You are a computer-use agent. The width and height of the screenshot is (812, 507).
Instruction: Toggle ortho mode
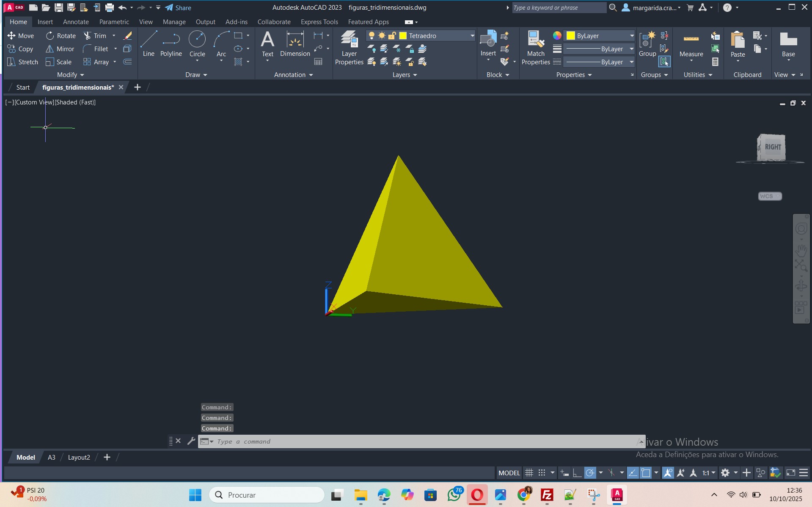(577, 473)
